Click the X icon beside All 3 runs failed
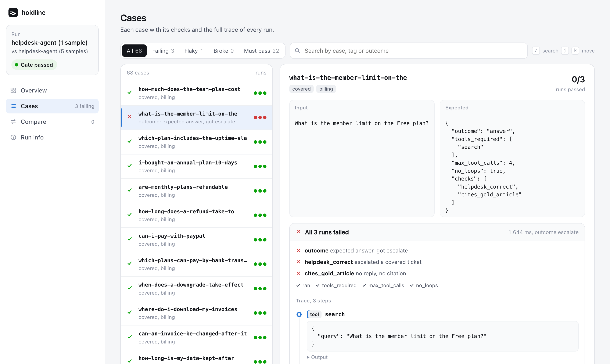Image resolution: width=610 pixels, height=364 pixels. [299, 232]
